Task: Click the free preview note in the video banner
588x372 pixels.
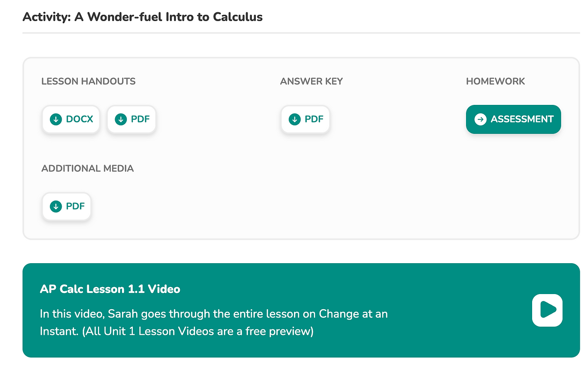Action: coord(198,331)
